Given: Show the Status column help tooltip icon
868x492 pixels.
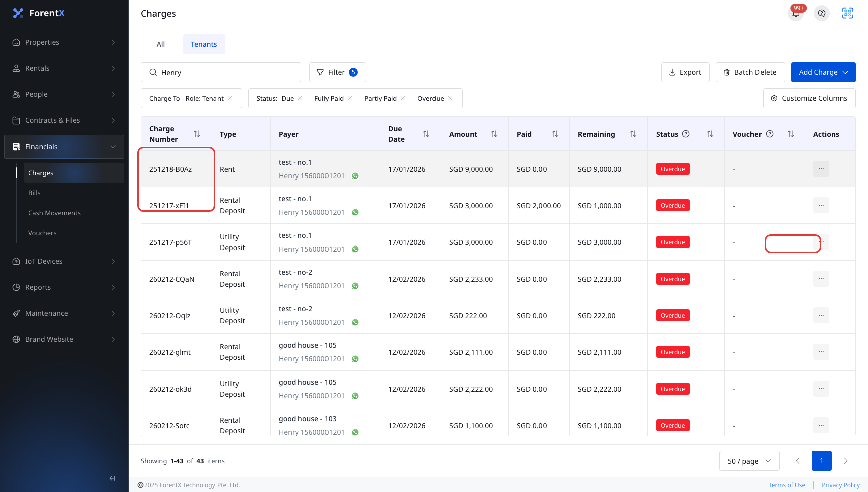Looking at the screenshot, I should pos(686,134).
